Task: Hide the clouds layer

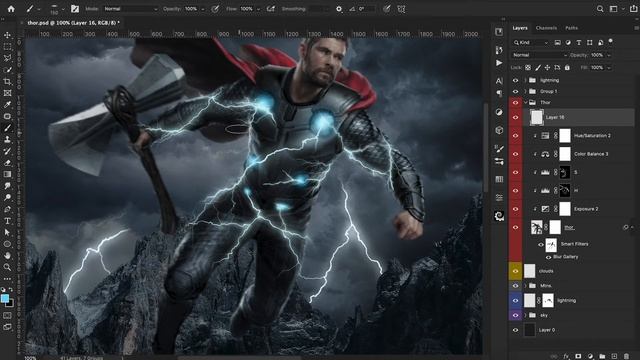Action: 515,271
